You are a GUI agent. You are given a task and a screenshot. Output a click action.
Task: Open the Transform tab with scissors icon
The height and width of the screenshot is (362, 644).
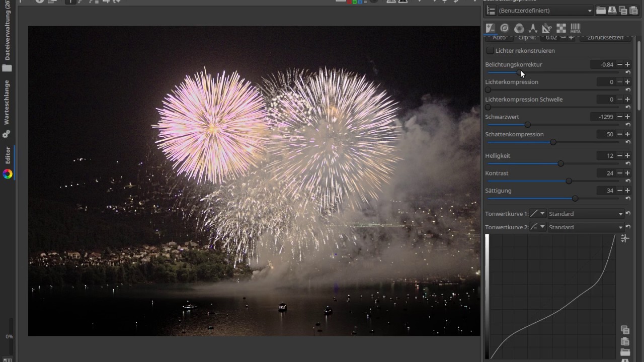[x=547, y=28]
